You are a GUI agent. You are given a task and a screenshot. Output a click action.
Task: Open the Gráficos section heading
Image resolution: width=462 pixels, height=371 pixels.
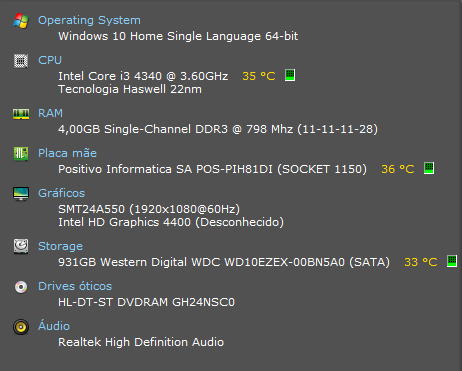click(x=61, y=193)
